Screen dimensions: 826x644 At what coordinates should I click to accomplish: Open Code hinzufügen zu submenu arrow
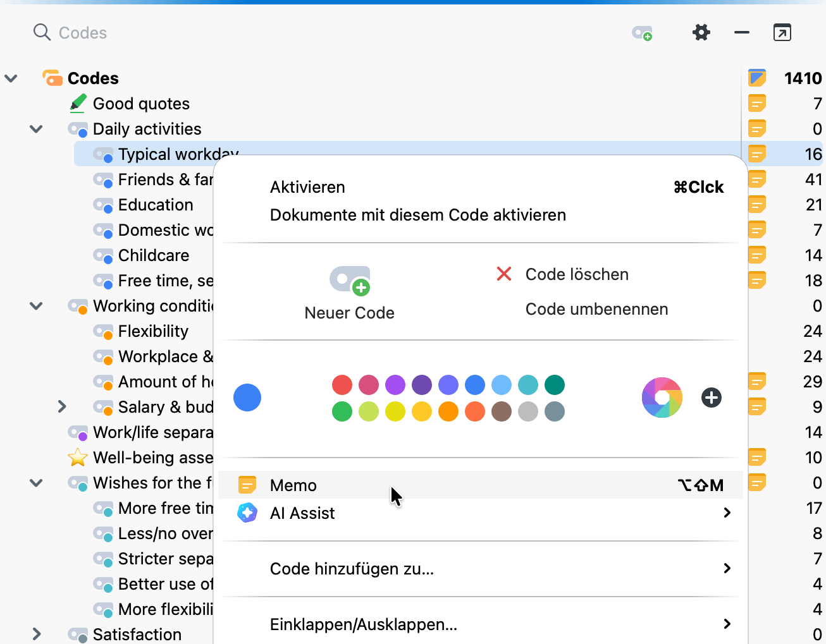tap(727, 568)
